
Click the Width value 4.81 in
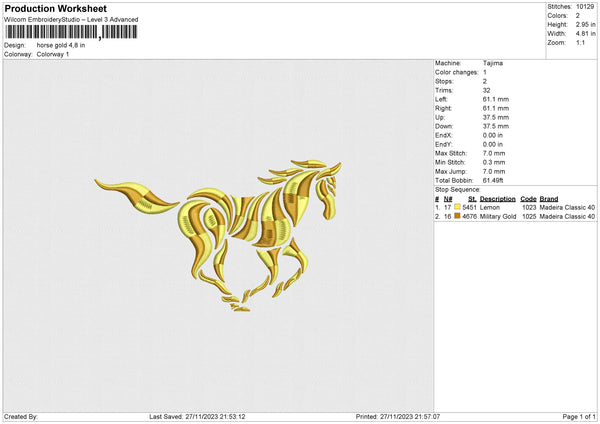[x=586, y=34]
